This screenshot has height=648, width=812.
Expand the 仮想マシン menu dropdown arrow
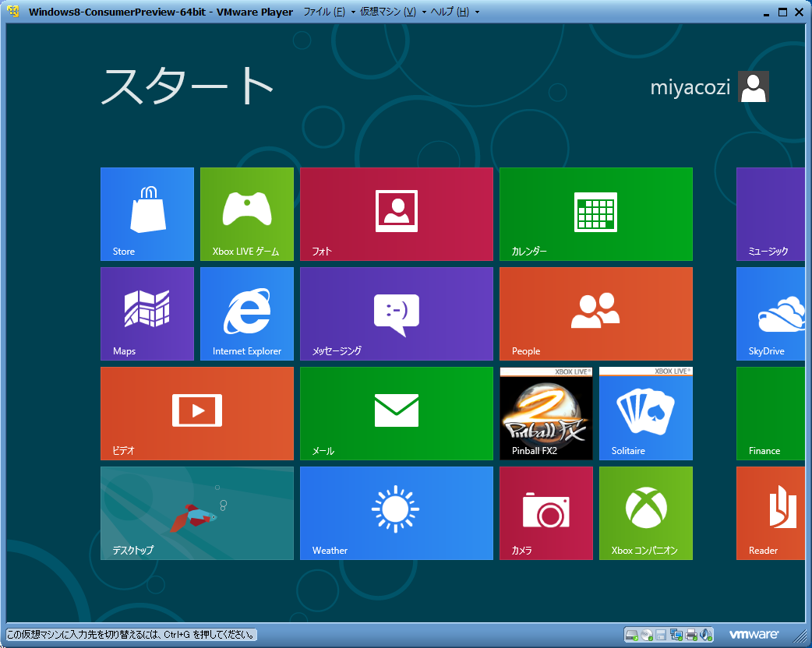click(x=424, y=12)
